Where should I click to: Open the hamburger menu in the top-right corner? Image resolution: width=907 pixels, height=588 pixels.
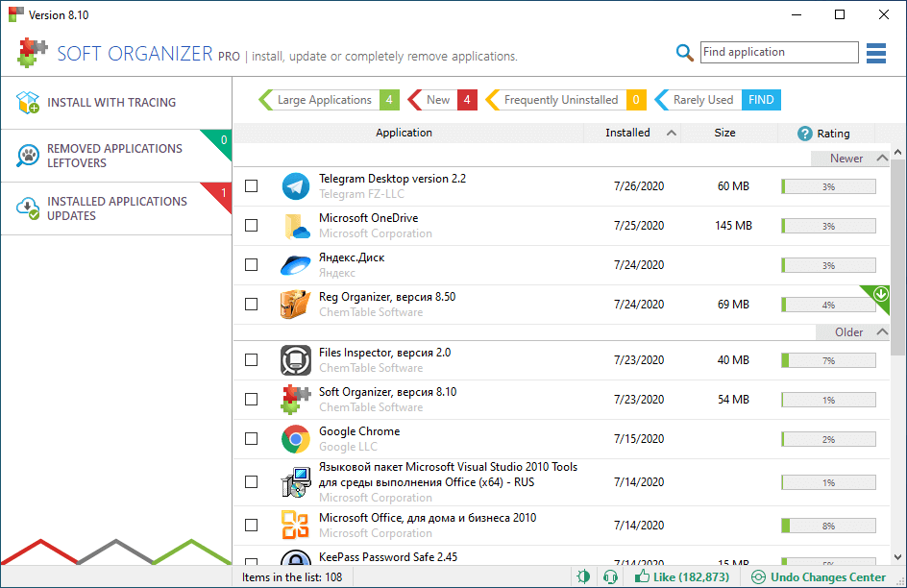875,53
